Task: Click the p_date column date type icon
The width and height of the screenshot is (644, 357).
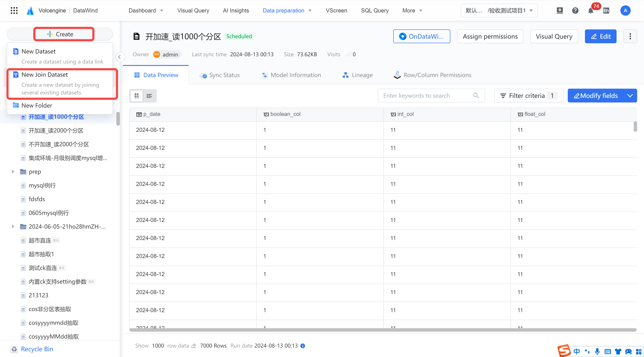Action: pos(139,114)
